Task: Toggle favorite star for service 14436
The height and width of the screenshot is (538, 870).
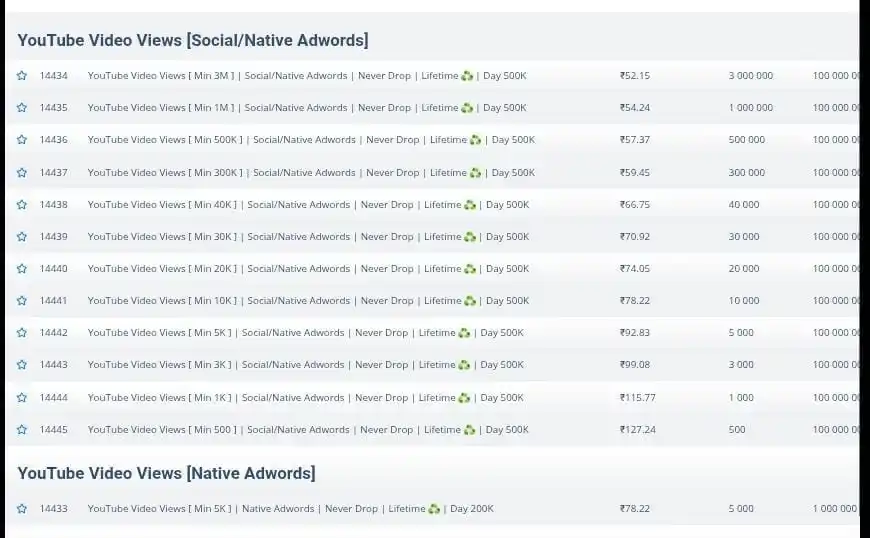Action: (21, 140)
